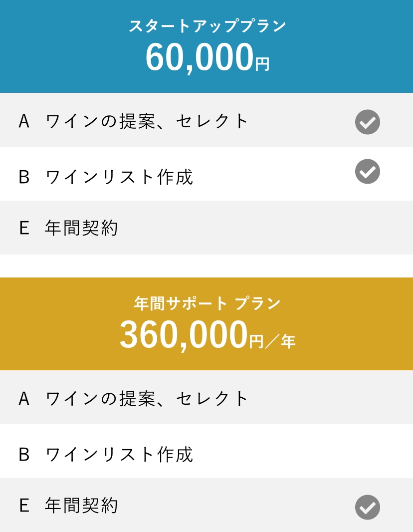The width and height of the screenshot is (413, 532).
Task: Click ワインリスト作成 under the annual support plan
Action: click(x=119, y=454)
